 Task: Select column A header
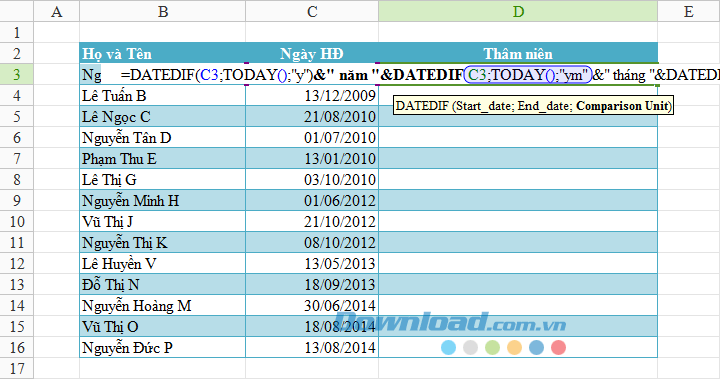pos(56,11)
